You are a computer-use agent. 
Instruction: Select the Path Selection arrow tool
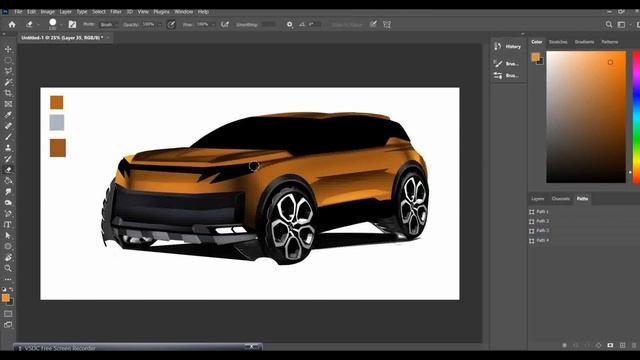[x=8, y=236]
